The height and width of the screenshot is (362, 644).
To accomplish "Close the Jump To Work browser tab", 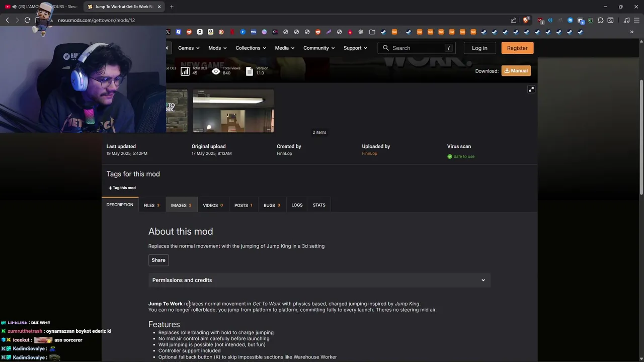I will [x=159, y=7].
